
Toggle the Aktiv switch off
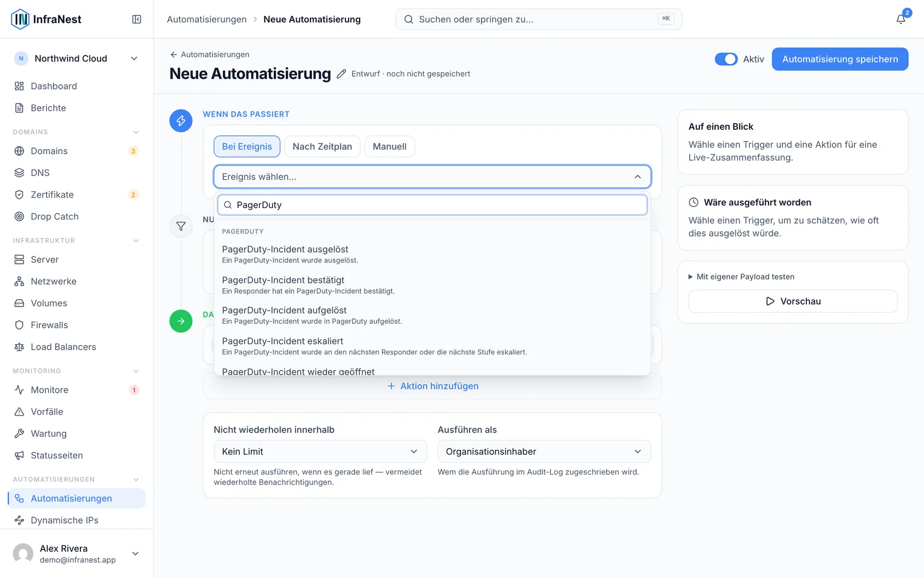(x=726, y=59)
